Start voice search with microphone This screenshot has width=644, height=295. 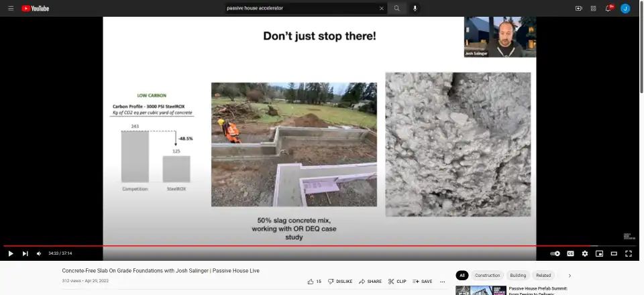tap(415, 8)
